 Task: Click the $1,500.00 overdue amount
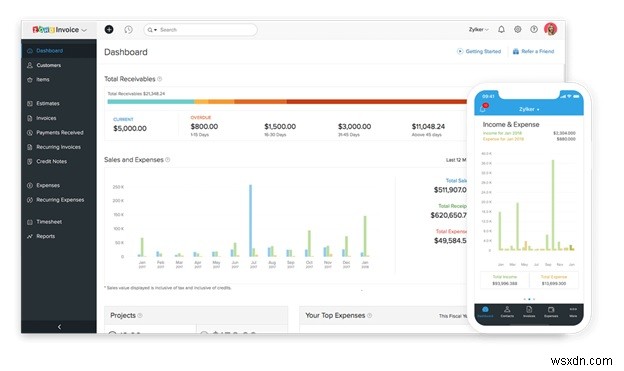(x=280, y=127)
